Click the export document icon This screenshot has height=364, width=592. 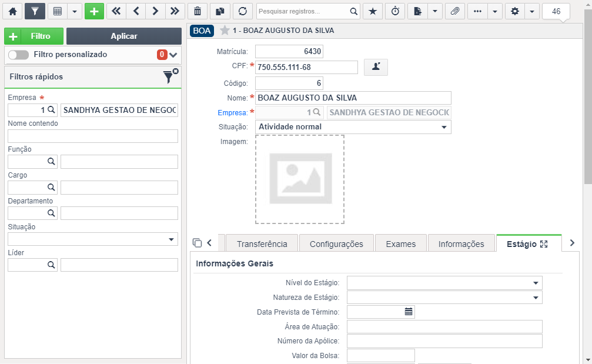[x=417, y=11]
